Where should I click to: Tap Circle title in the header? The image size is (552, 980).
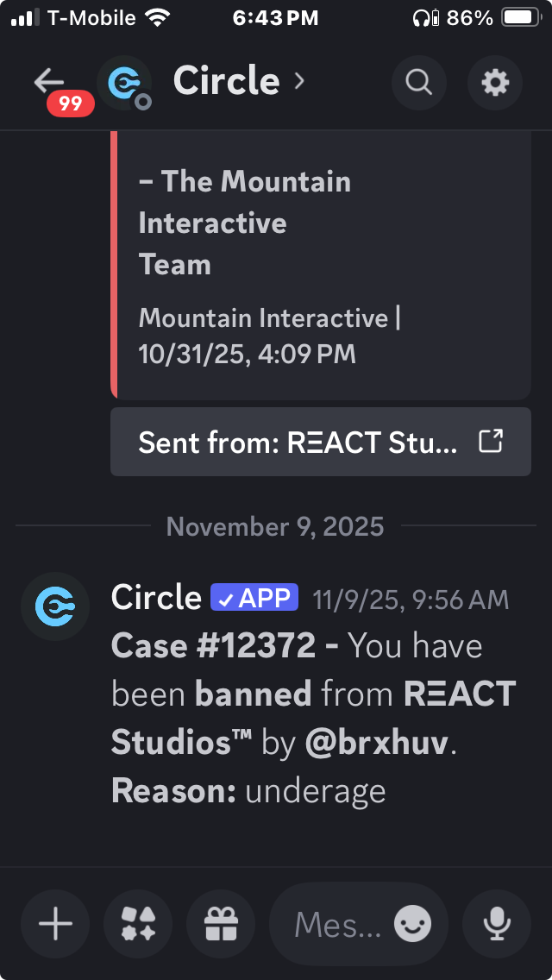(x=226, y=81)
